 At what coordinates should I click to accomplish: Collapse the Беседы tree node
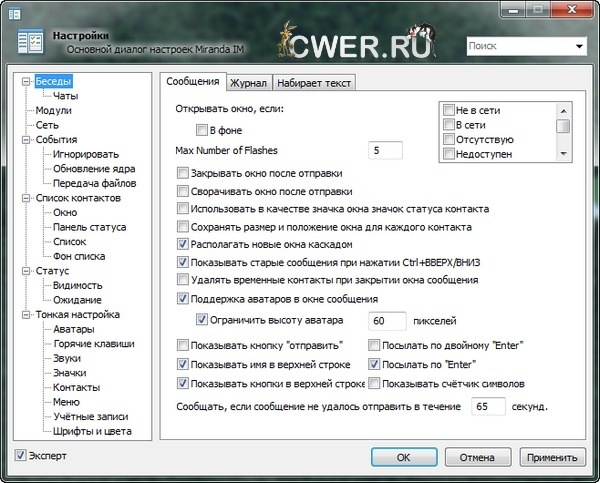point(26,81)
